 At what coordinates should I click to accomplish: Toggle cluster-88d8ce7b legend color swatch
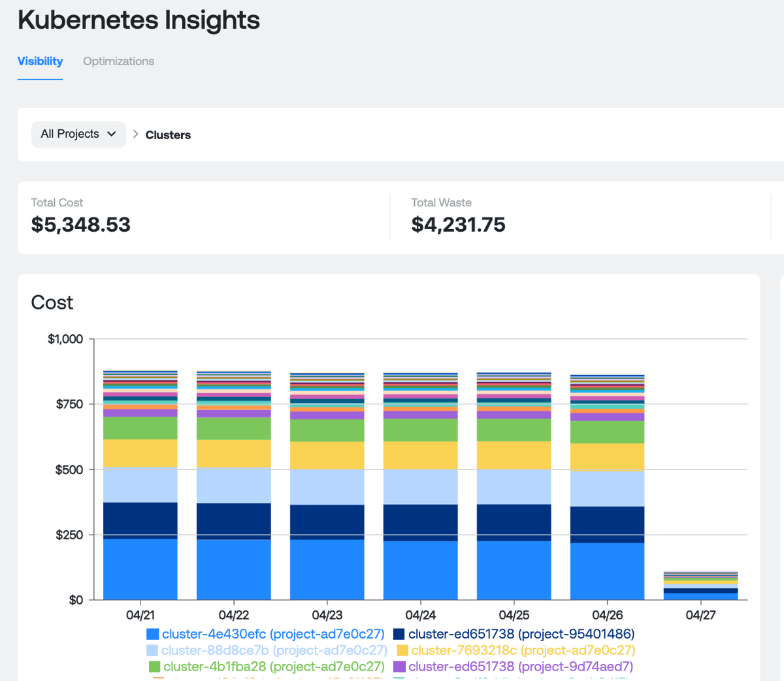coord(152,650)
